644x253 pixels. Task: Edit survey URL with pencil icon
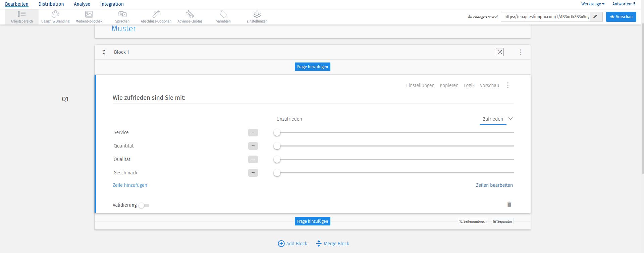595,17
